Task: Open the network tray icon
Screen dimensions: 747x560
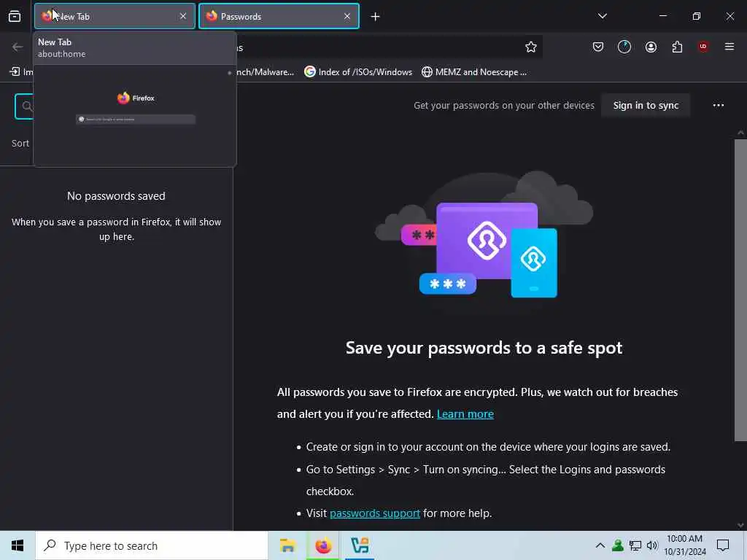Action: point(635,545)
